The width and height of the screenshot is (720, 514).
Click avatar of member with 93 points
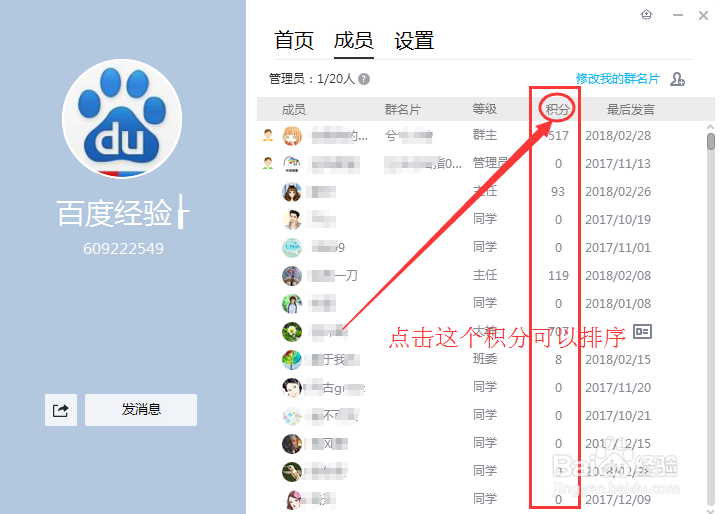tap(292, 192)
